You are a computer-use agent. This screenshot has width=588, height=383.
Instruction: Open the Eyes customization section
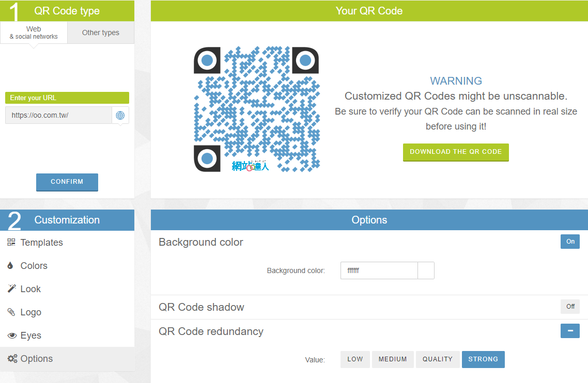(67, 336)
